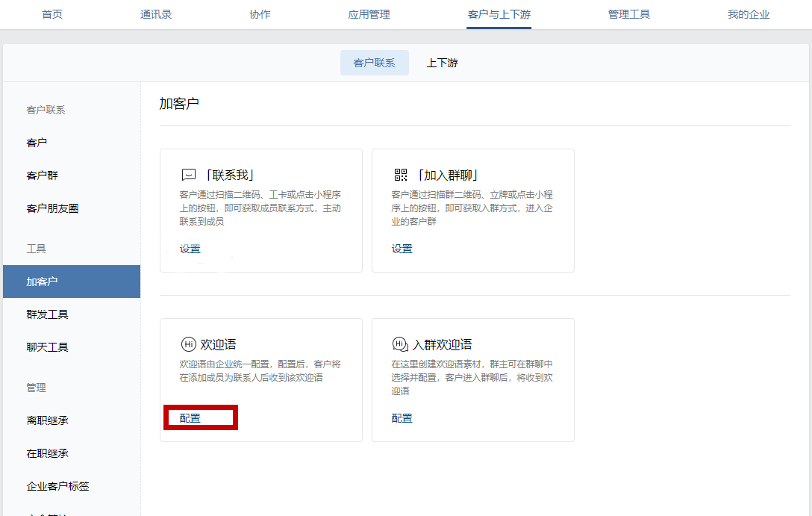The width and height of the screenshot is (812, 516).
Task: Select the 客户联系 tab
Action: click(375, 63)
